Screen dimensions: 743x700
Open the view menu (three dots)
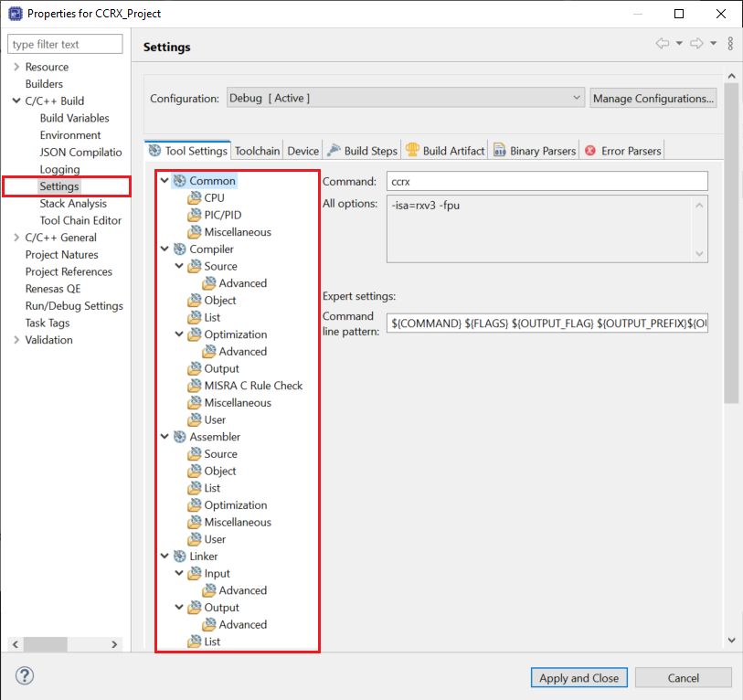(730, 44)
